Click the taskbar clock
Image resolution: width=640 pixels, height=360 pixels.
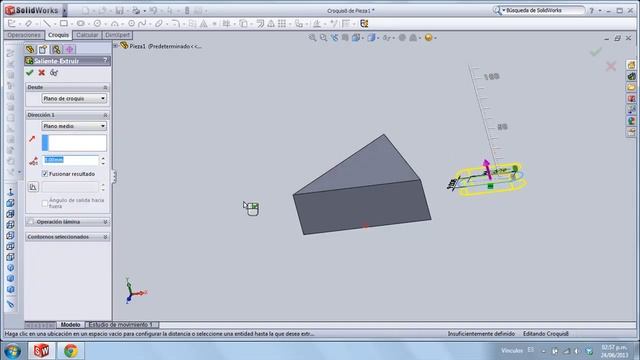[x=614, y=351]
